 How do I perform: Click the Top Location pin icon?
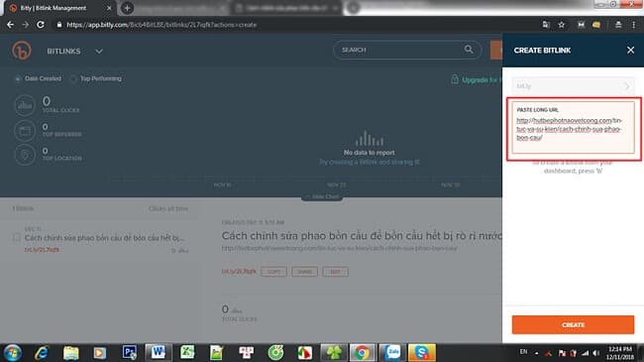25,155
